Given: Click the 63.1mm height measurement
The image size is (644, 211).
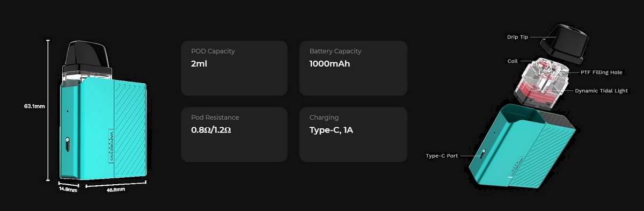Looking at the screenshot, I should [x=34, y=106].
